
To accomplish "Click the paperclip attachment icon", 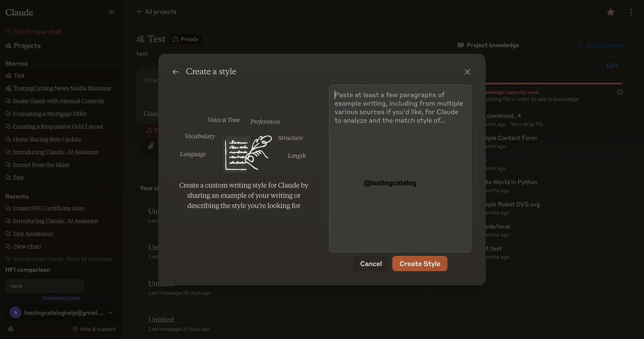I will (x=151, y=146).
